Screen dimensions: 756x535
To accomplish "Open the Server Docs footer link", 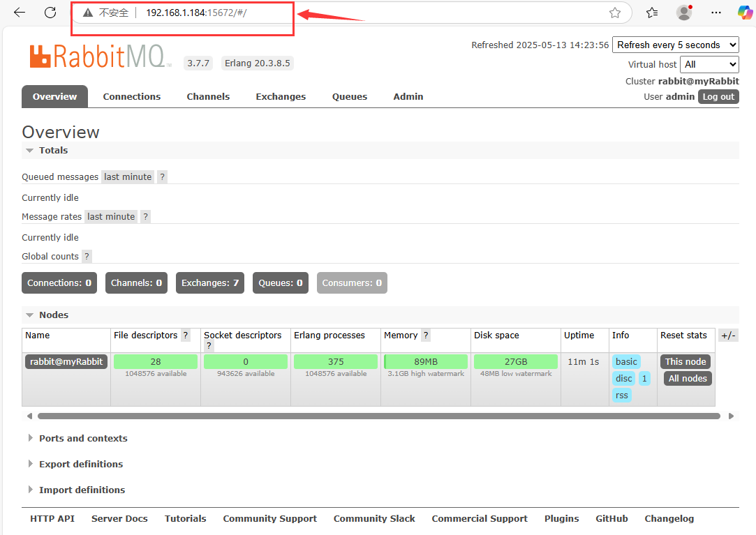I will pos(119,519).
